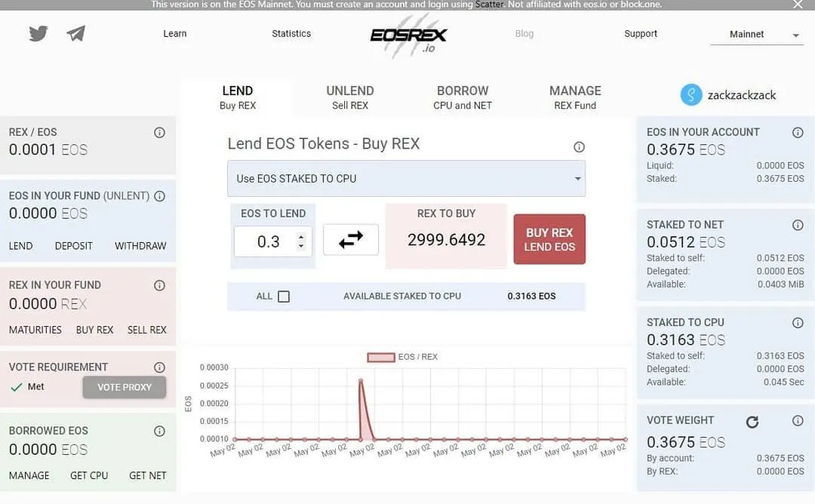Show info for EOS in your fund (unlent)
The image size is (815, 504).
pos(159,196)
